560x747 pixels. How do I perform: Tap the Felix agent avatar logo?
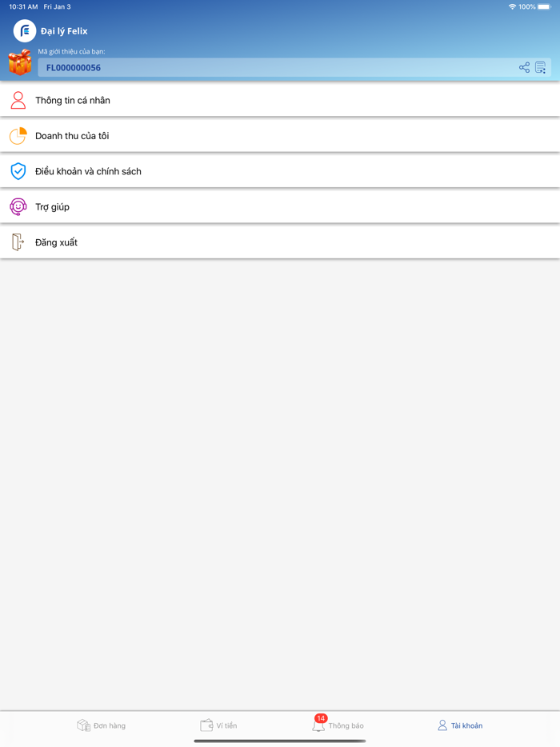(25, 31)
